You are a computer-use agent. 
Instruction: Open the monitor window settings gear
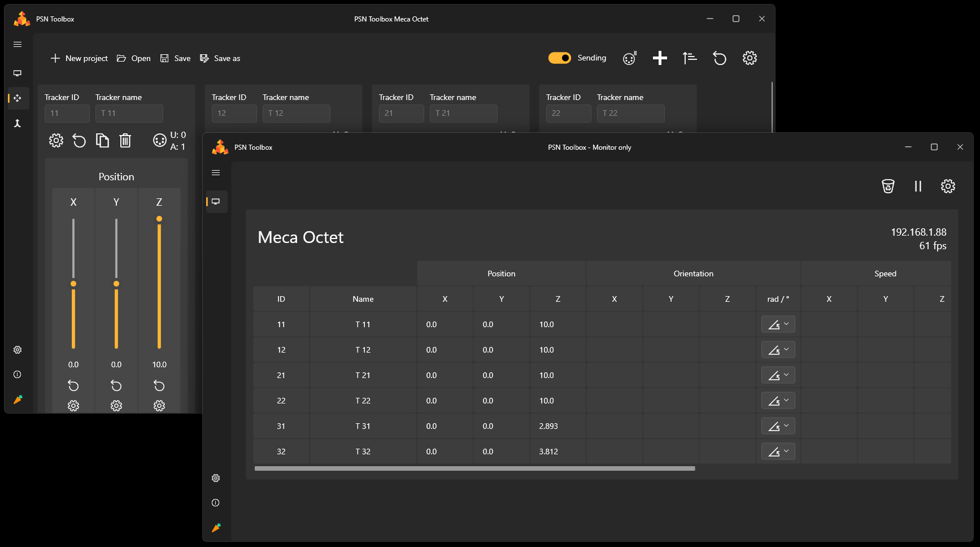point(948,186)
